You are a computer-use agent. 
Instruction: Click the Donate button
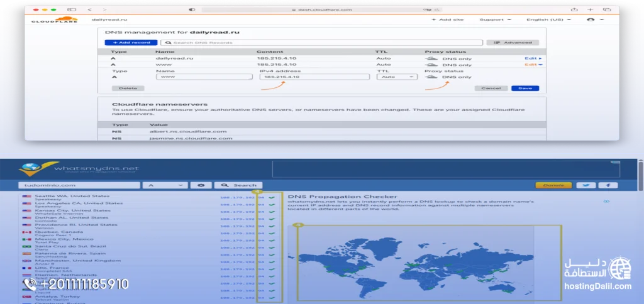(x=553, y=185)
